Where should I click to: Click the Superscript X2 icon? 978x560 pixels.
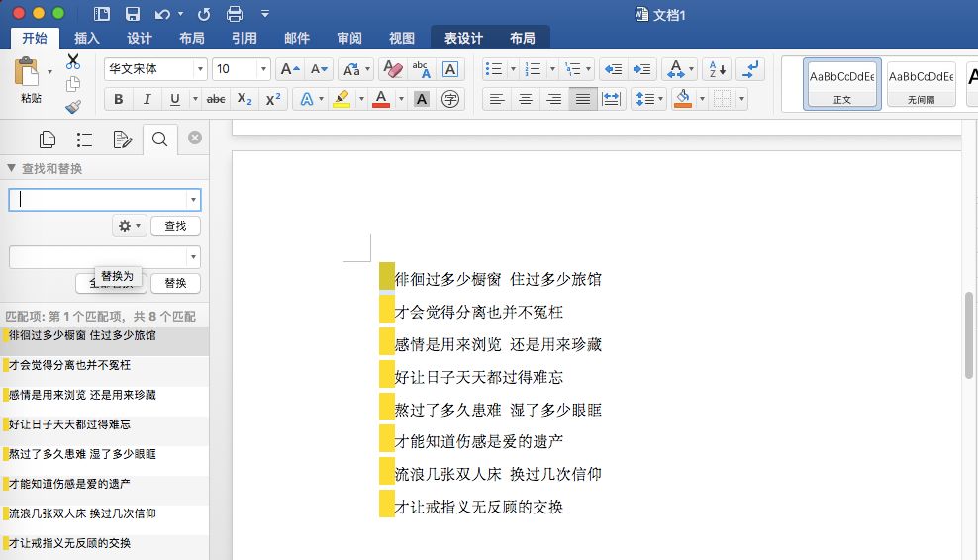pos(273,99)
